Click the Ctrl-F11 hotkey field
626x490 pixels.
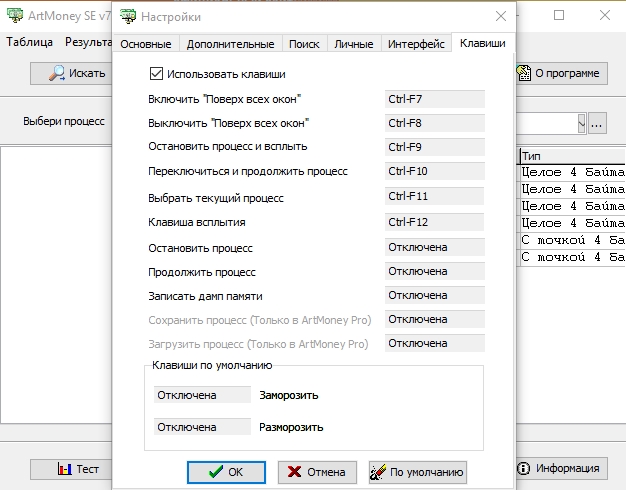[x=435, y=196]
